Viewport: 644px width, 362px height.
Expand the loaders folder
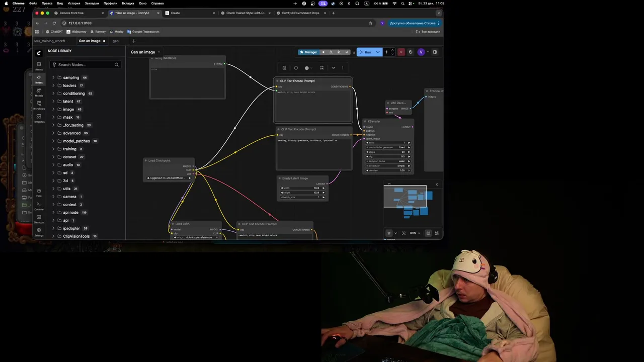coord(53,85)
